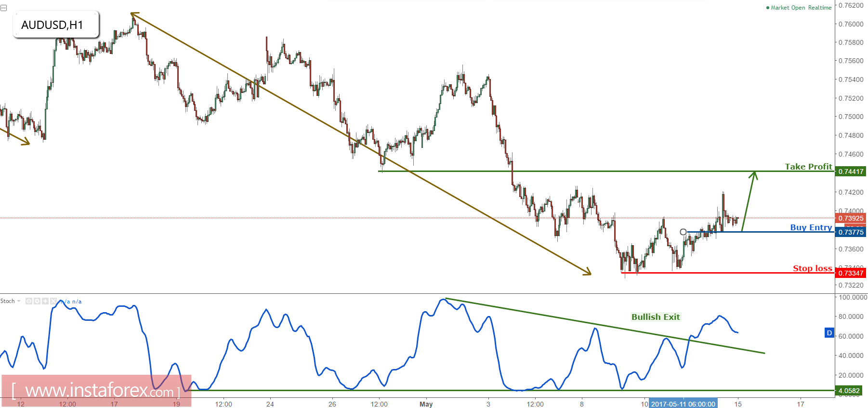Click the 80.0000 stochastic axis label

tap(851, 316)
